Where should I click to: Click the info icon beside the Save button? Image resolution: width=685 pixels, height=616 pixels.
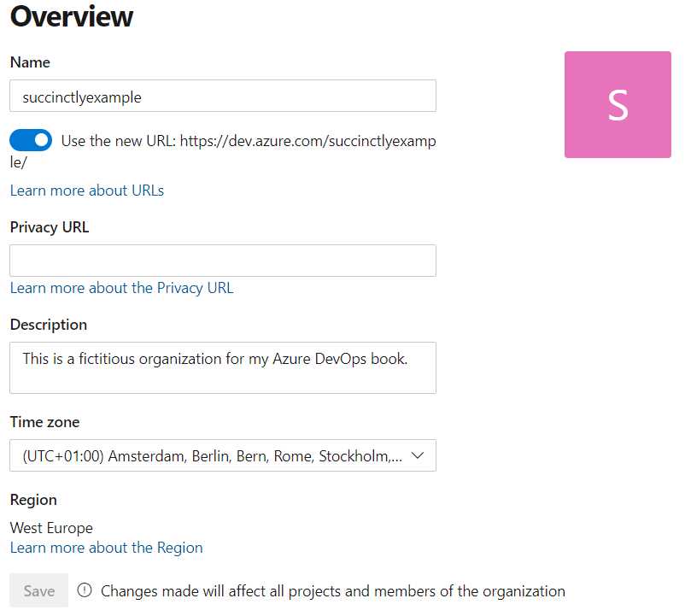point(85,590)
